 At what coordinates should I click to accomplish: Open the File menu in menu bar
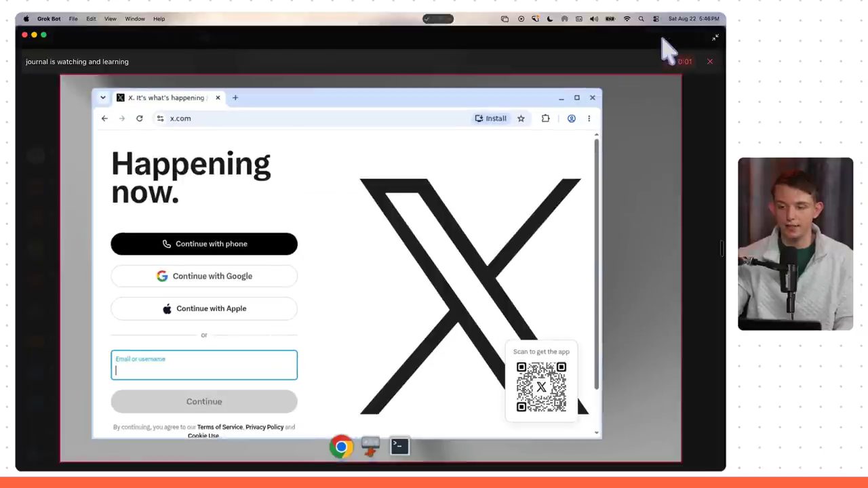(x=73, y=19)
